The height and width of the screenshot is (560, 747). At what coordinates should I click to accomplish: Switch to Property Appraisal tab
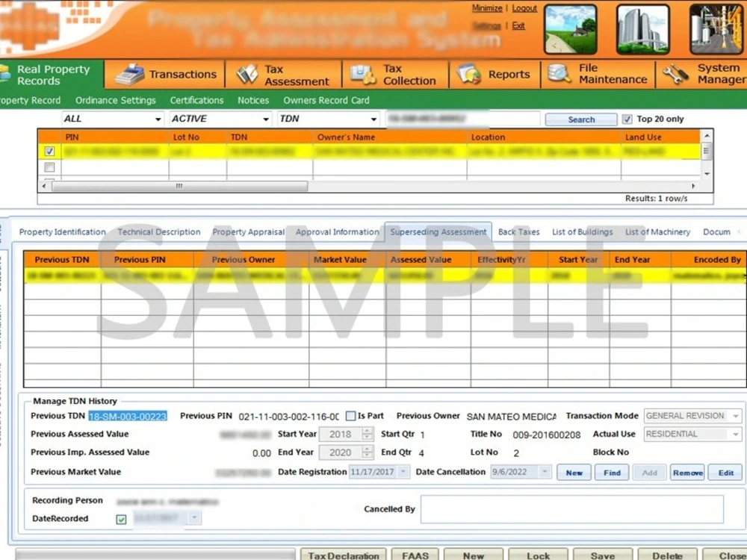[x=248, y=232]
